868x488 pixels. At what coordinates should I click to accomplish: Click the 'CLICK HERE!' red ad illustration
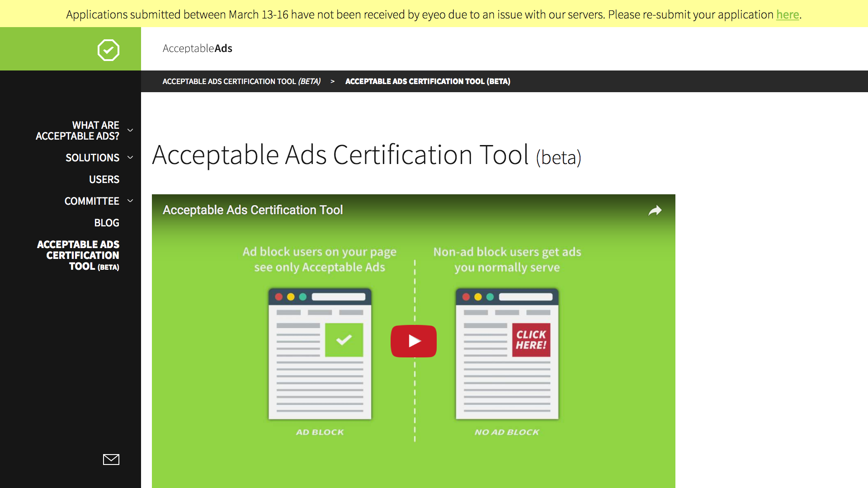[x=531, y=340]
